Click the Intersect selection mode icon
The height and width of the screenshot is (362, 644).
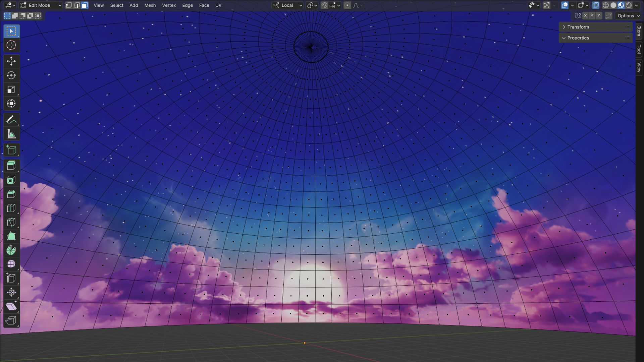[38, 16]
